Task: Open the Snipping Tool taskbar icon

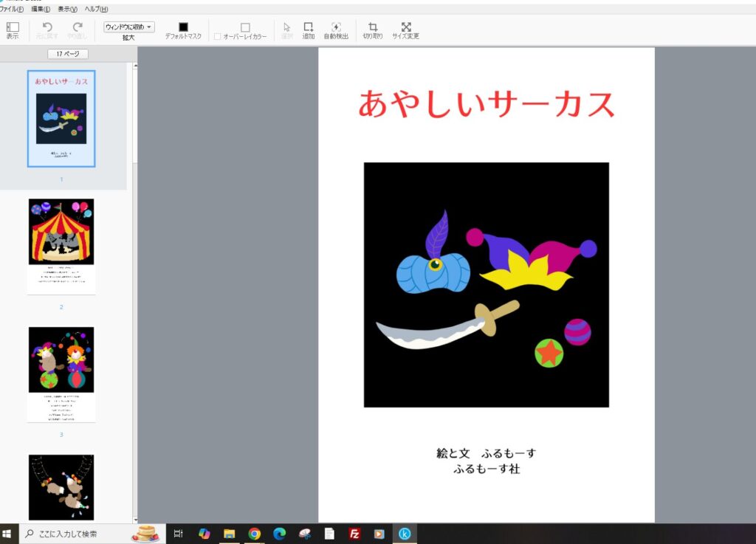Action: pos(305,534)
